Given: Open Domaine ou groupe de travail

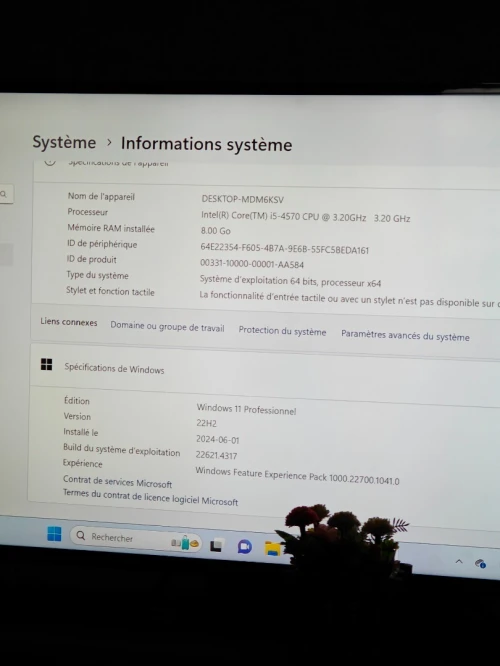Looking at the screenshot, I should [x=167, y=327].
